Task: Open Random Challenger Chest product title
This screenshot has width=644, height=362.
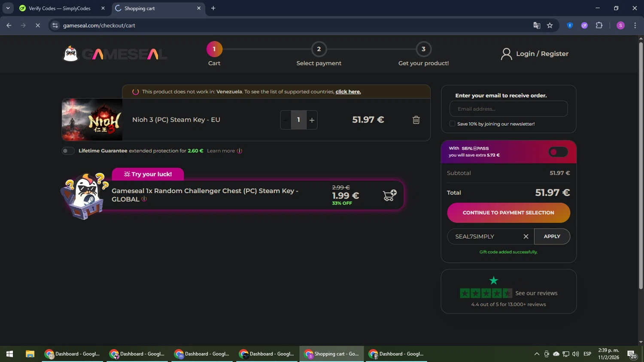Action: coord(205,195)
